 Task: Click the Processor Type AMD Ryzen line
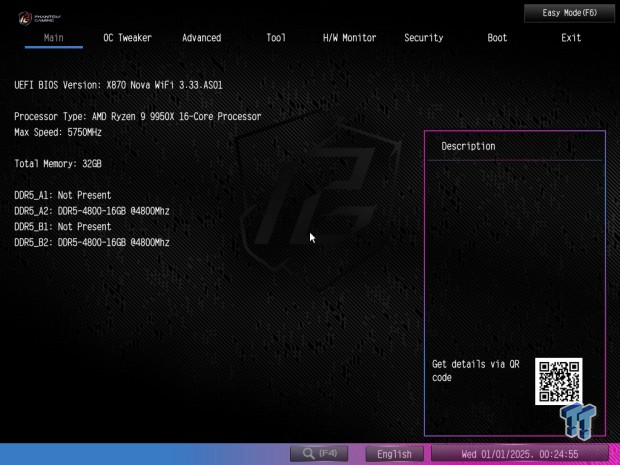coord(138,117)
